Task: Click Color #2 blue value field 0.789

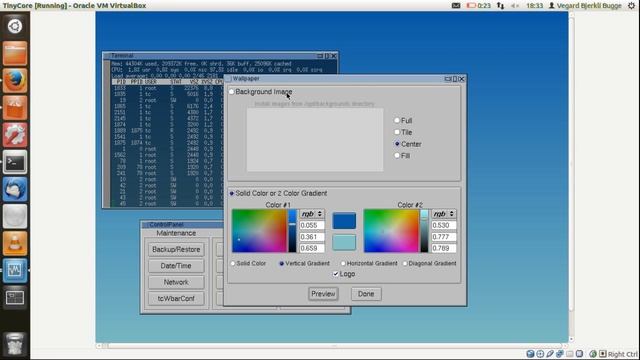Action: pyautogui.click(x=444, y=248)
